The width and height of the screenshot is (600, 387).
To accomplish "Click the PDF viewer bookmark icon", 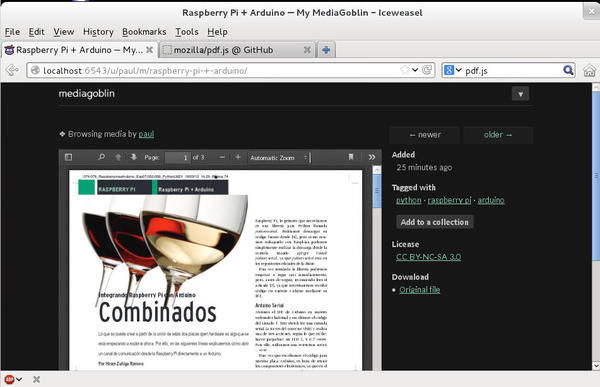I will [351, 157].
